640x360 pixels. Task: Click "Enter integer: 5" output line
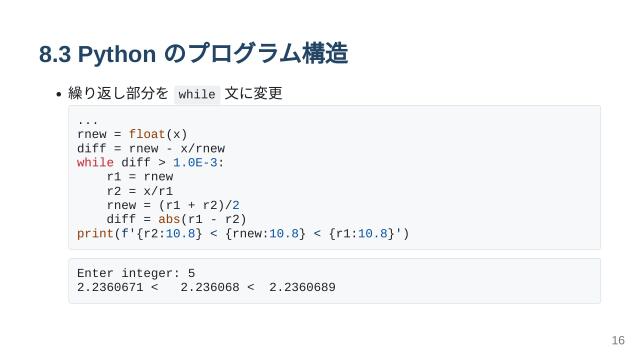pyautogui.click(x=136, y=273)
